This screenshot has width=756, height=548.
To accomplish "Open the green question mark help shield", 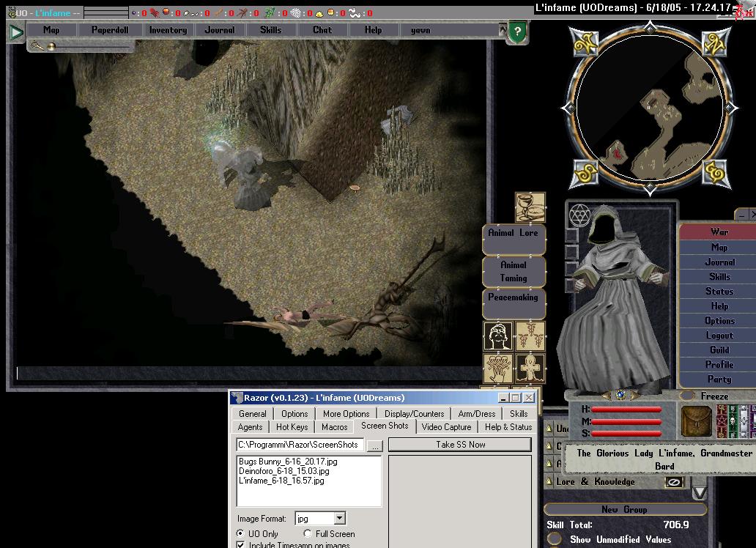I will (517, 32).
